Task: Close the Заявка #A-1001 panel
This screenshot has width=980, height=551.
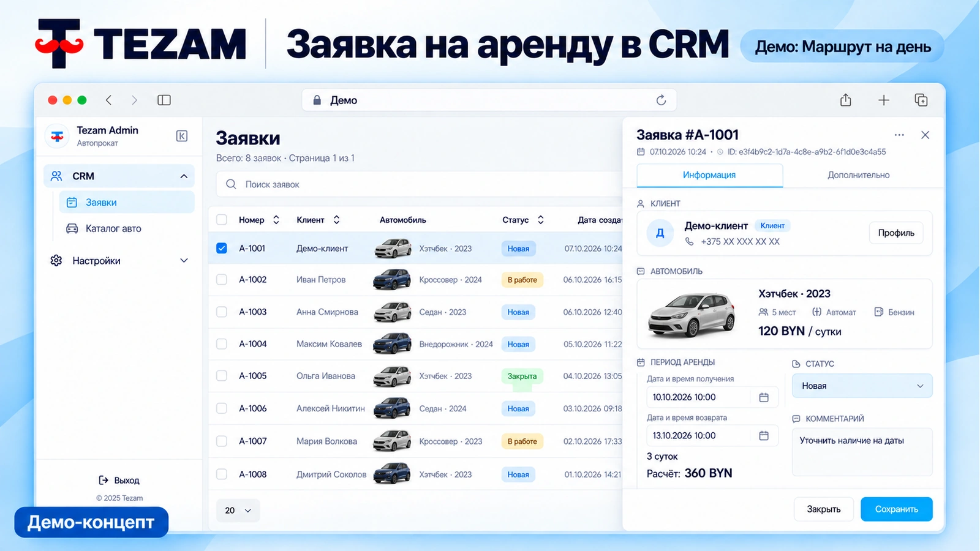Action: click(x=925, y=135)
